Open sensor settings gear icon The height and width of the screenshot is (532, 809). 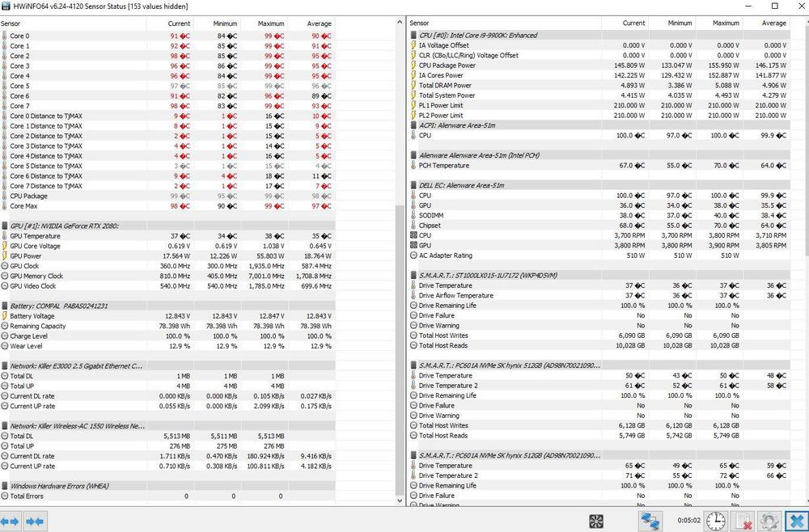769,521
